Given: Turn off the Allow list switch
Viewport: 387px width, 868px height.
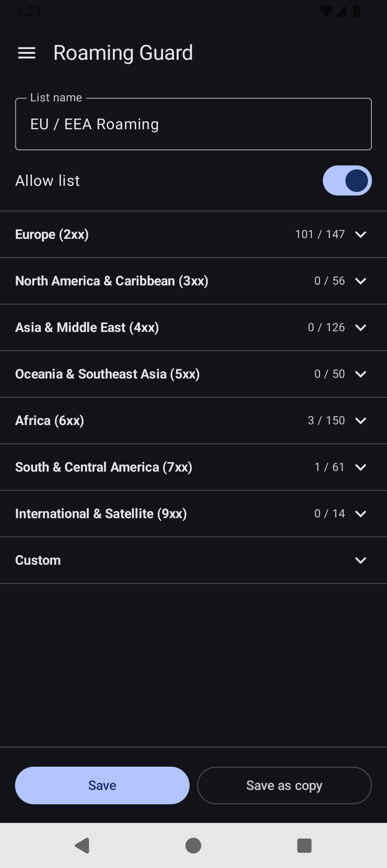Looking at the screenshot, I should (x=347, y=180).
